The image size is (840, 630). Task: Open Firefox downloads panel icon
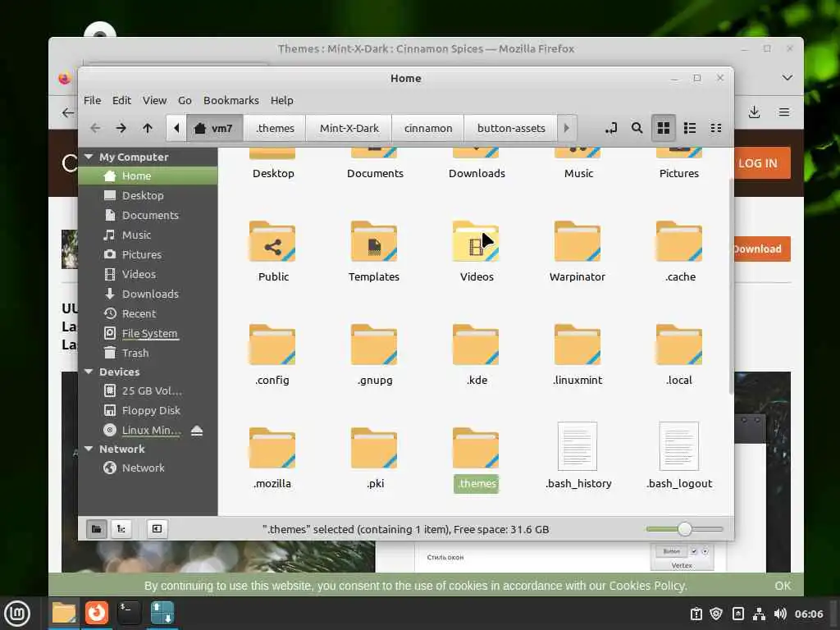[755, 112]
